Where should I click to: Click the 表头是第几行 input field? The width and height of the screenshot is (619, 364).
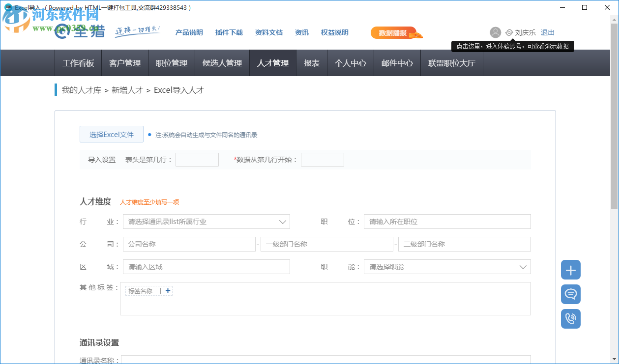tap(197, 159)
